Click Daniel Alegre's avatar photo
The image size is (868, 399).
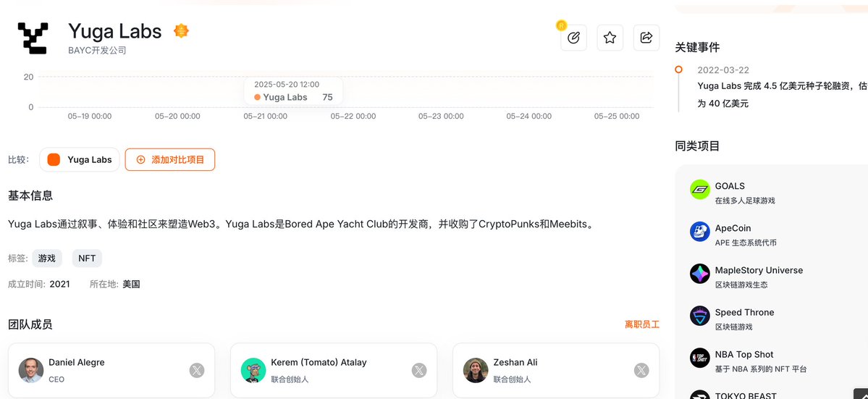[x=31, y=370]
